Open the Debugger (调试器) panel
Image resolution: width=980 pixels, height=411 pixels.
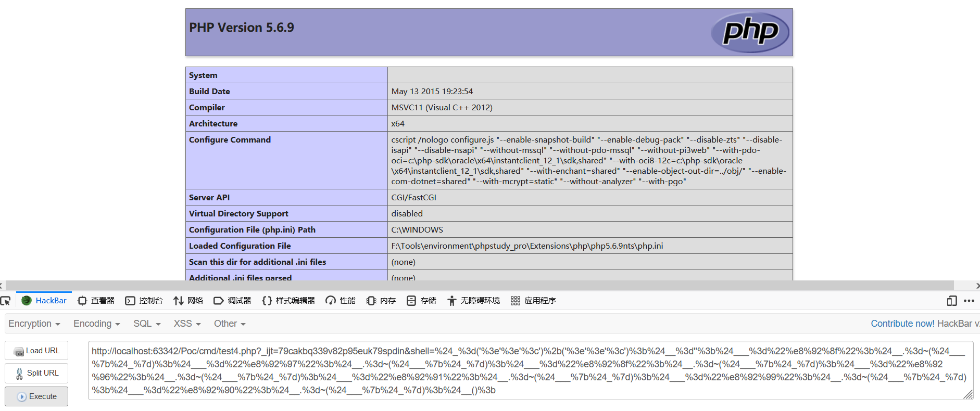[232, 301]
